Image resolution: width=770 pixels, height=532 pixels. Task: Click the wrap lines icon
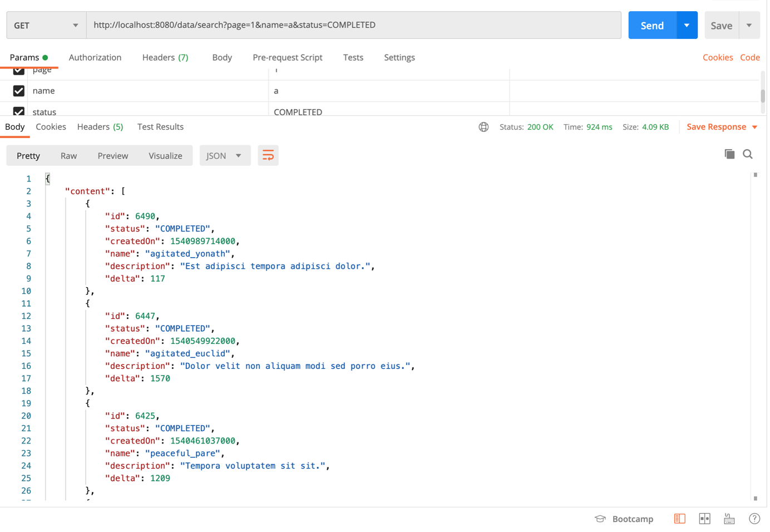click(x=268, y=156)
